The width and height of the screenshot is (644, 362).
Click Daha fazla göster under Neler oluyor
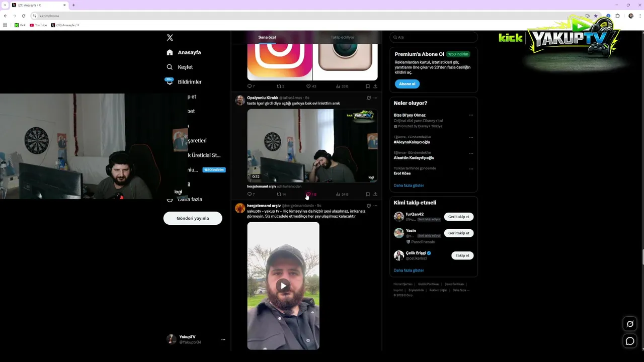tap(409, 186)
